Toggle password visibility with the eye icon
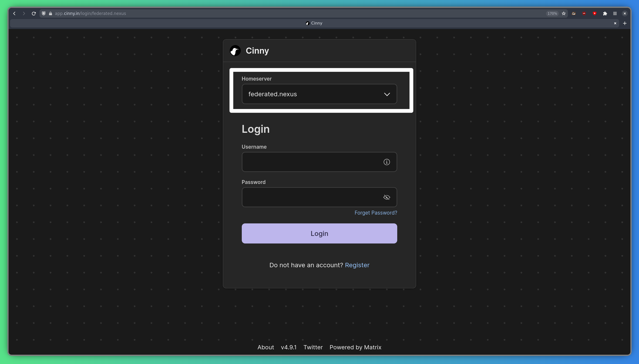This screenshot has width=639, height=364. (386, 197)
